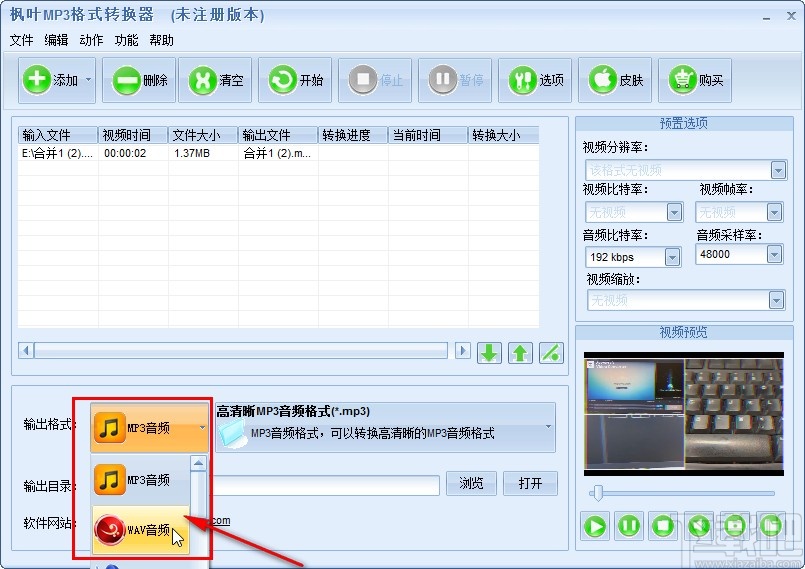Open the 编辑 menu

(56, 40)
